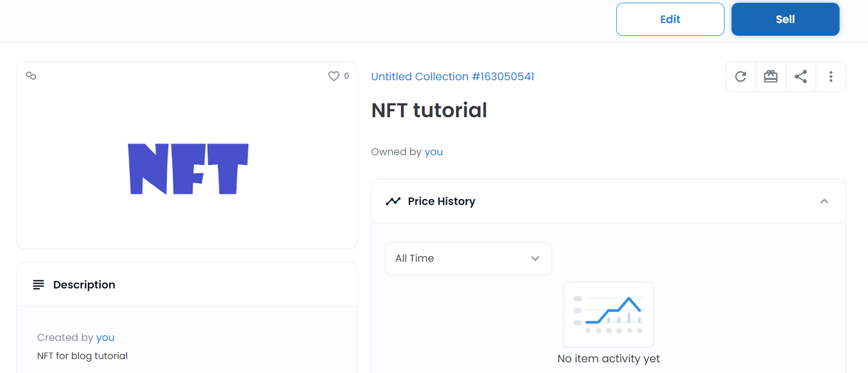Click the blockchain link icon on image card

click(31, 76)
